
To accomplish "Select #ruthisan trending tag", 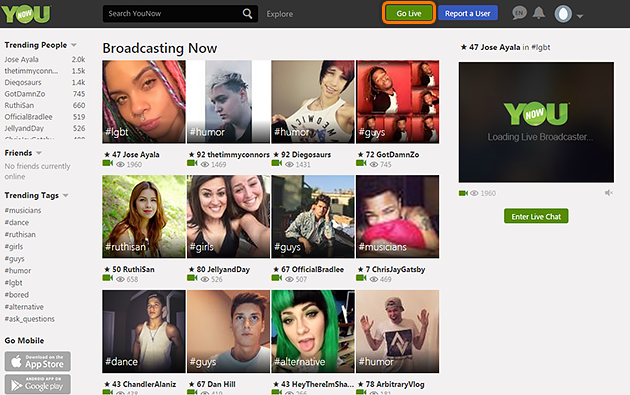I will (x=20, y=234).
